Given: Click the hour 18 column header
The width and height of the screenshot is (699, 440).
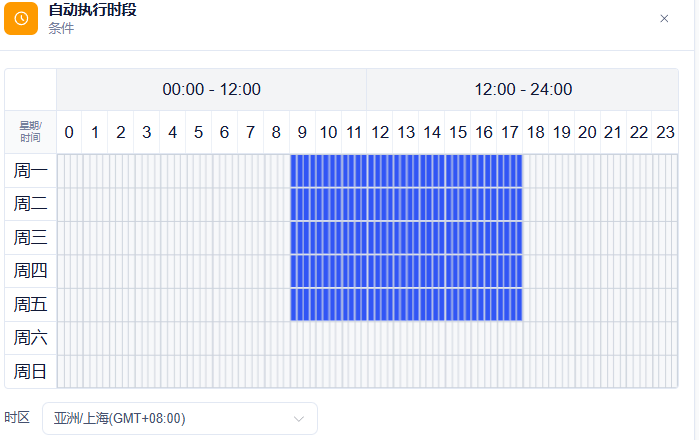Looking at the screenshot, I should [535, 132].
